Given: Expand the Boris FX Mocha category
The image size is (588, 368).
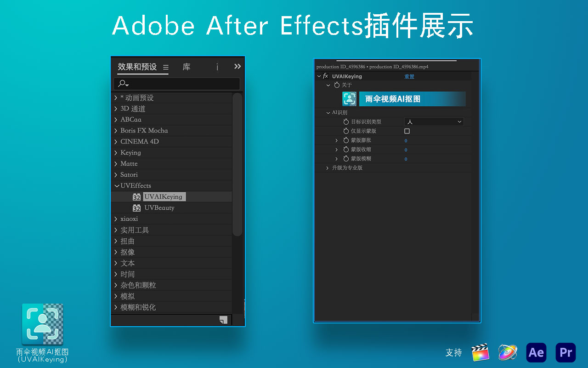Looking at the screenshot, I should pyautogui.click(x=116, y=131).
